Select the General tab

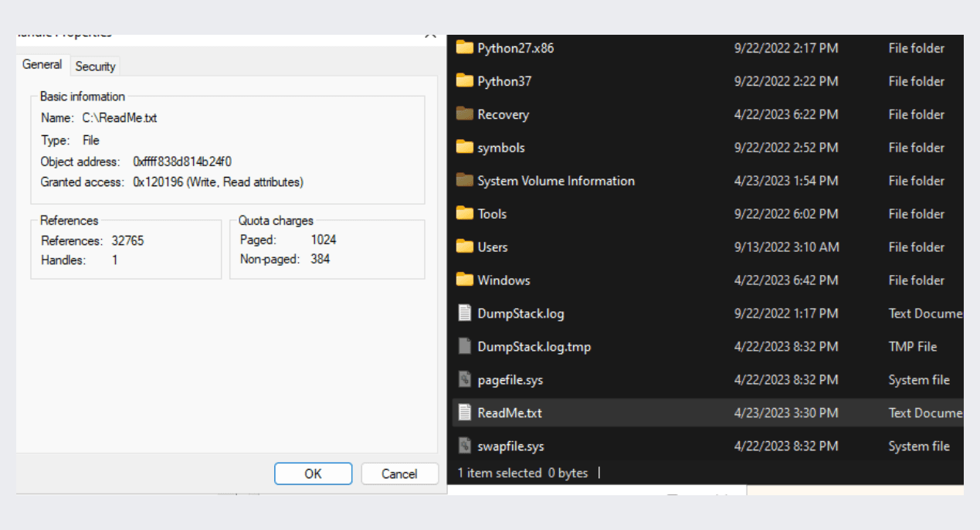42,65
